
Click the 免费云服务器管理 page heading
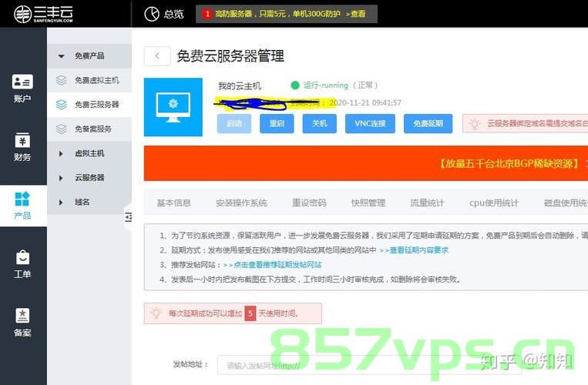(230, 56)
